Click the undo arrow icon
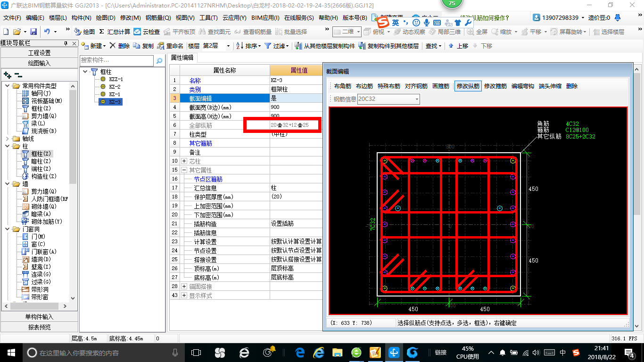The image size is (644, 362). tap(47, 32)
